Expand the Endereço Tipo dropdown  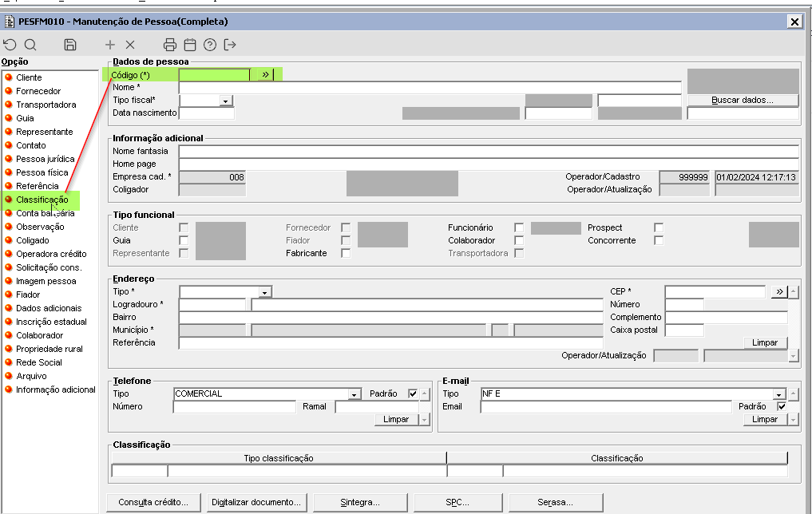point(264,292)
